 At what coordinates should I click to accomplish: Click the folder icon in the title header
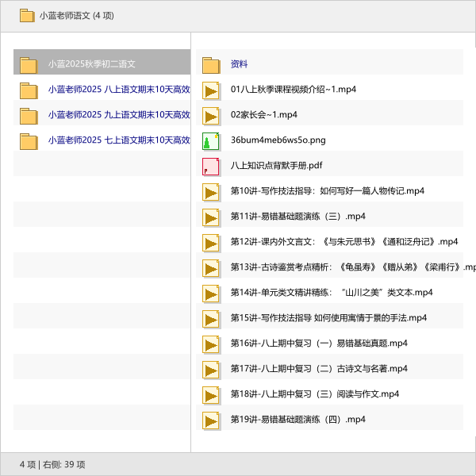[x=27, y=15]
